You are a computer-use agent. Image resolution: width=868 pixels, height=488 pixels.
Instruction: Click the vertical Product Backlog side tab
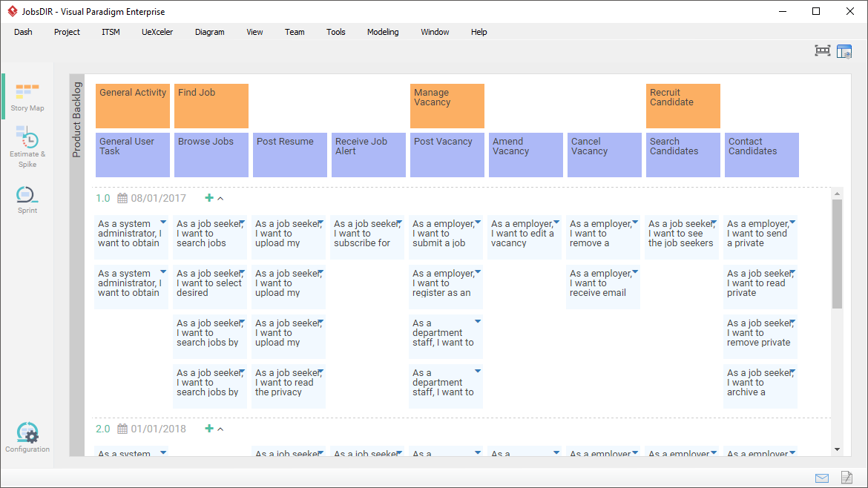[x=76, y=119]
